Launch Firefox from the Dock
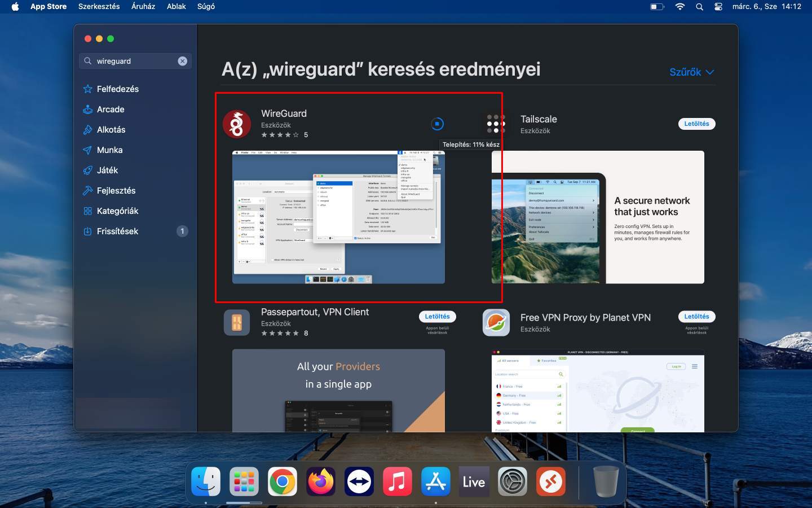Image resolution: width=812 pixels, height=508 pixels. pos(321,481)
